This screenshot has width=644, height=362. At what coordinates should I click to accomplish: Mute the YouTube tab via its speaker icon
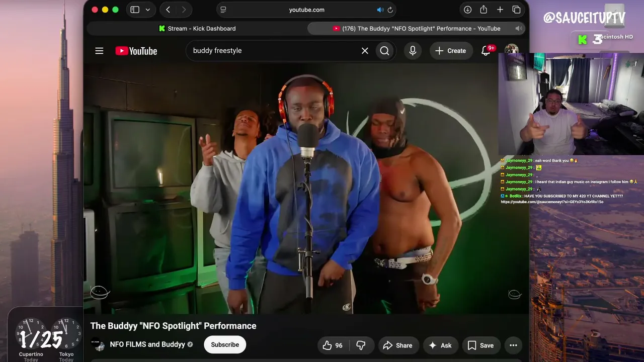518,29
